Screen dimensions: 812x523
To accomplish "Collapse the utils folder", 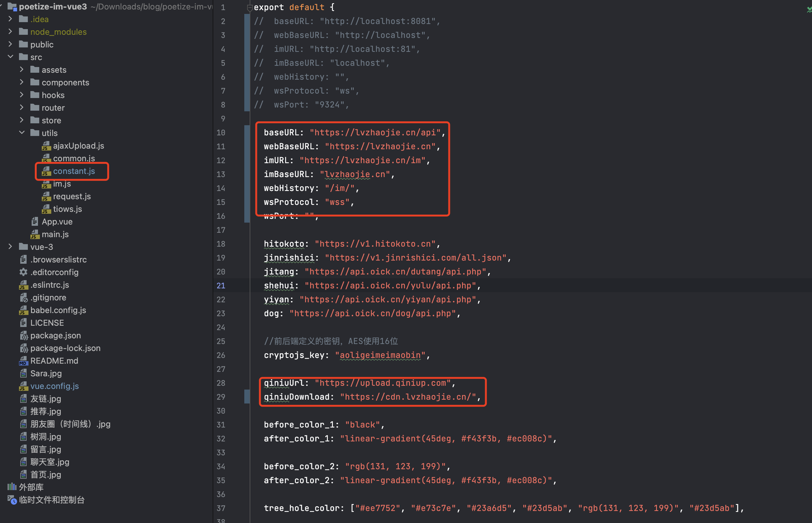I will pos(22,133).
